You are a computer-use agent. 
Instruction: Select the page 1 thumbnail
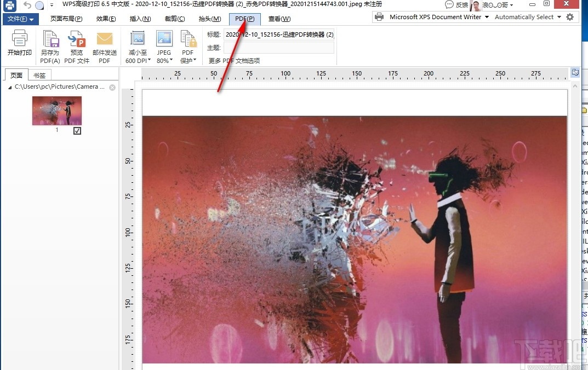(56, 109)
